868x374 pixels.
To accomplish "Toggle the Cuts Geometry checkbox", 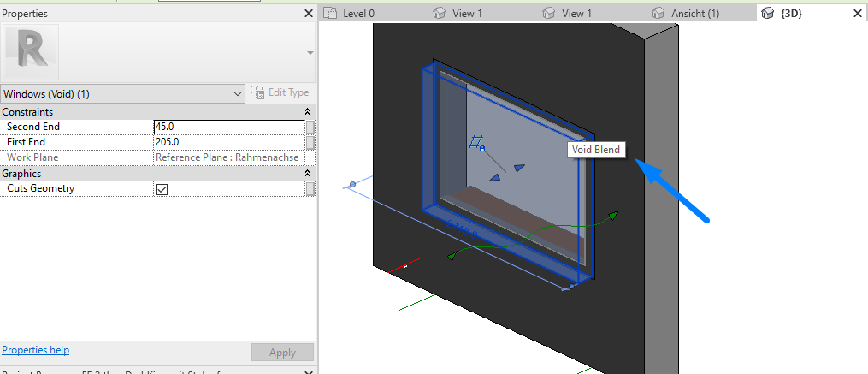I will [x=162, y=189].
